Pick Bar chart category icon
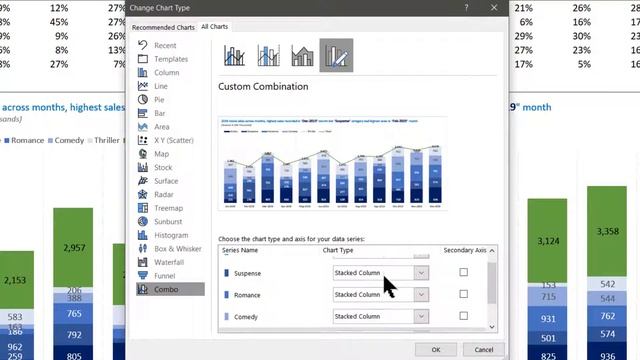The image size is (640, 360). coord(142,113)
